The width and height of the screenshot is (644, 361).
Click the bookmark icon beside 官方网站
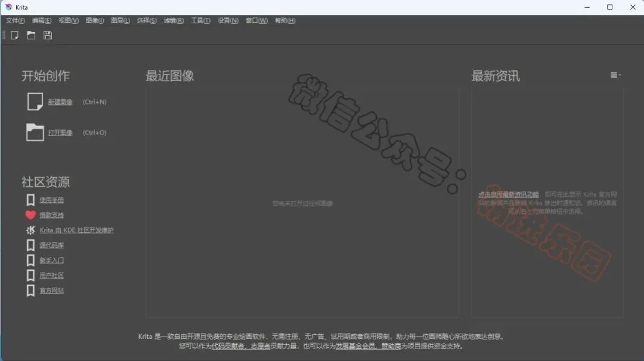(x=30, y=290)
